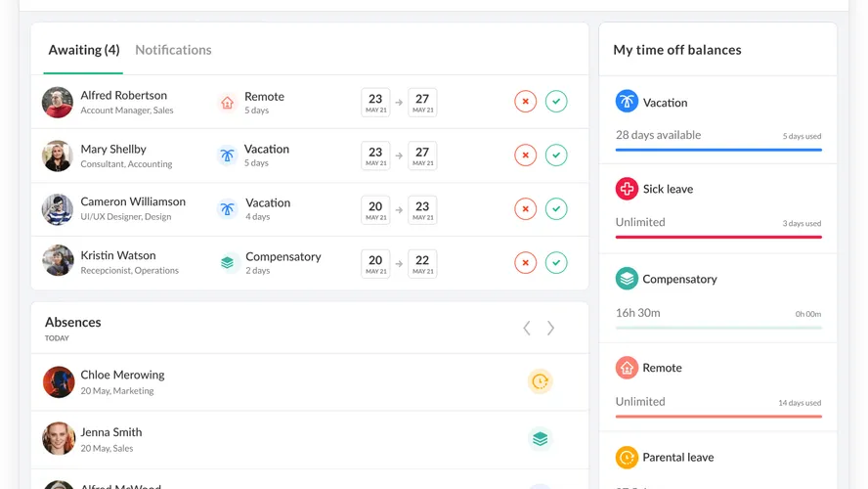This screenshot has width=868, height=489.
Task: Click the Sick leave cross icon
Action: click(627, 188)
